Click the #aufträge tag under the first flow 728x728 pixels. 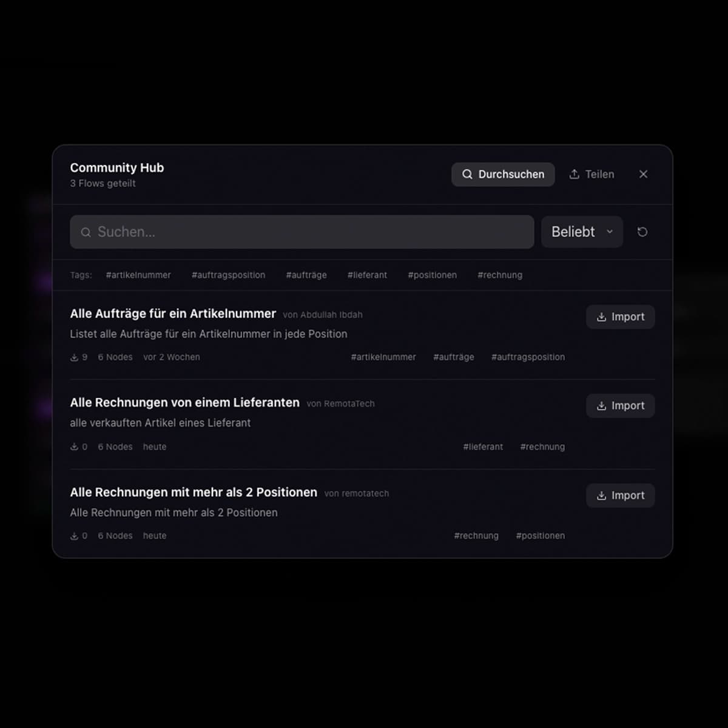click(x=454, y=357)
